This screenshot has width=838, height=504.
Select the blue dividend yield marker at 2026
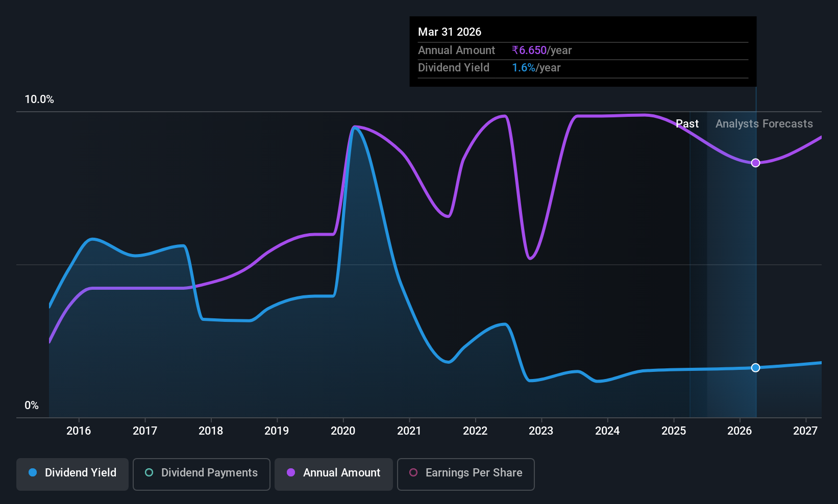(x=756, y=368)
